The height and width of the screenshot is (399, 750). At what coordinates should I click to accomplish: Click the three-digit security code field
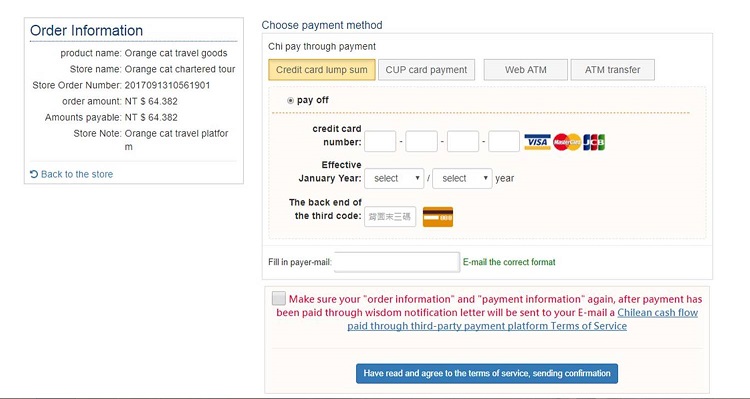[390, 217]
